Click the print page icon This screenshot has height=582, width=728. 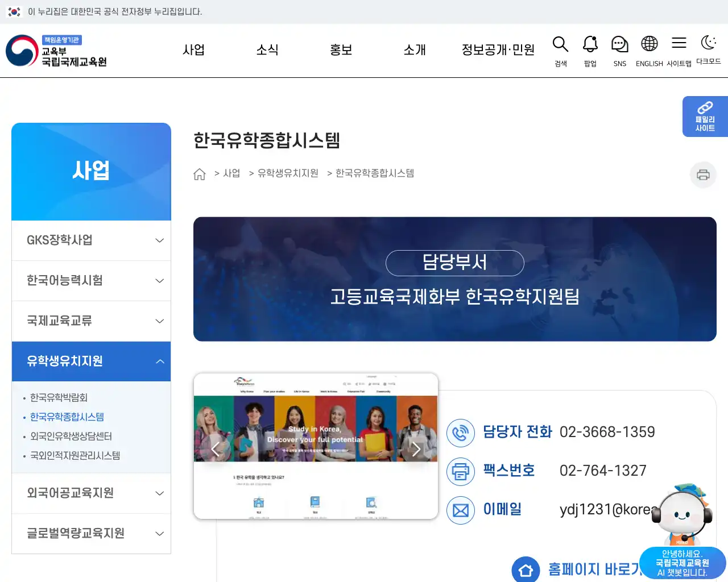coord(703,174)
